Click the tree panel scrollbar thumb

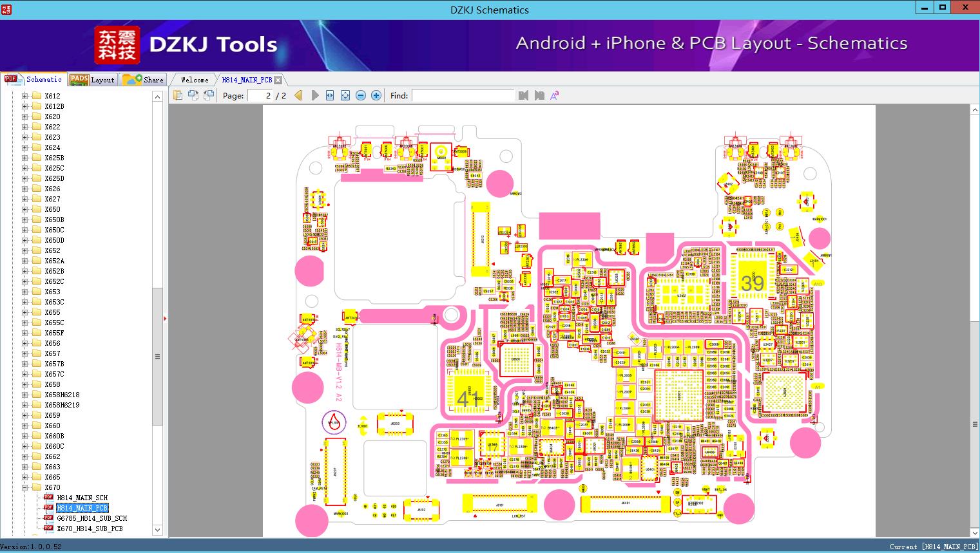[x=157, y=356]
